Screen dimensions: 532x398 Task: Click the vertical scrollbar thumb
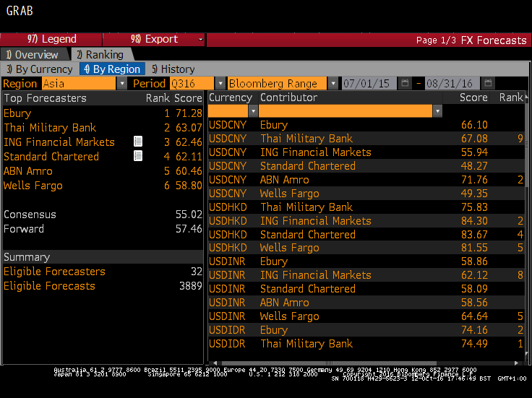pos(526,144)
